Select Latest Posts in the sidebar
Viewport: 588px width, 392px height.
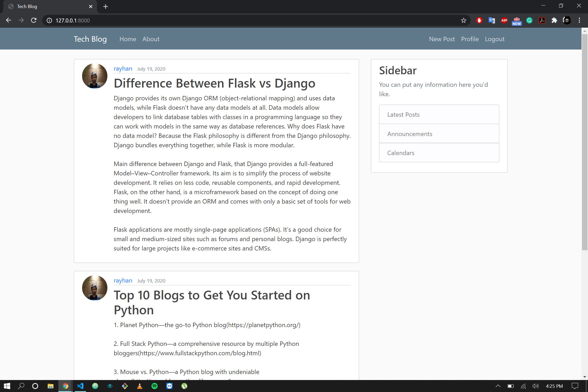coord(403,115)
